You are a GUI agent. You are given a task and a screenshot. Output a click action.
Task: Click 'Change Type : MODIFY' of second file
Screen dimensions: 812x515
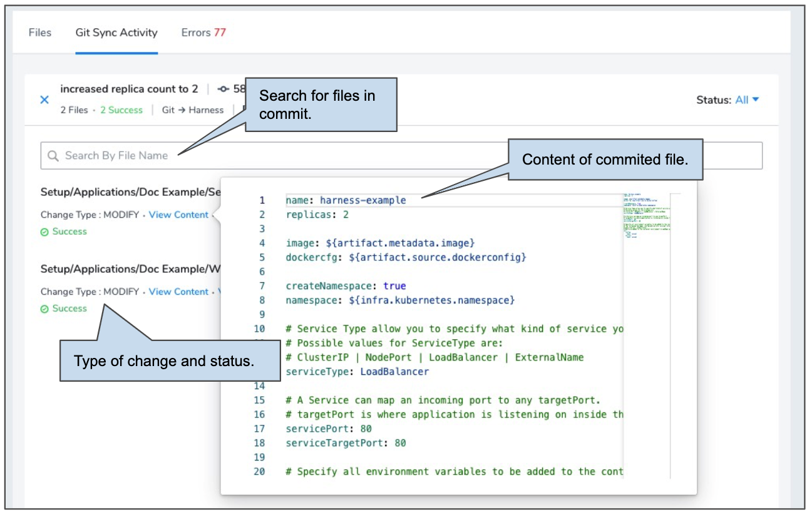click(x=90, y=292)
